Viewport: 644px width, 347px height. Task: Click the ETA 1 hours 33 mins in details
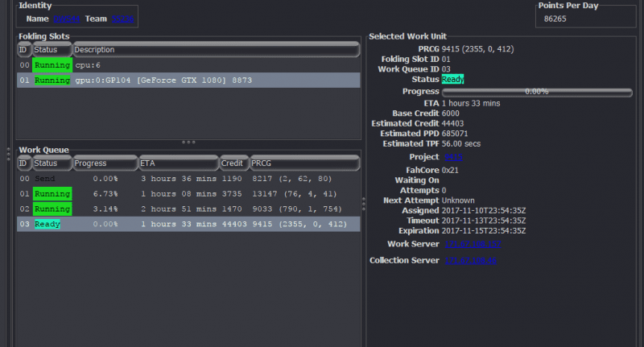(x=471, y=104)
